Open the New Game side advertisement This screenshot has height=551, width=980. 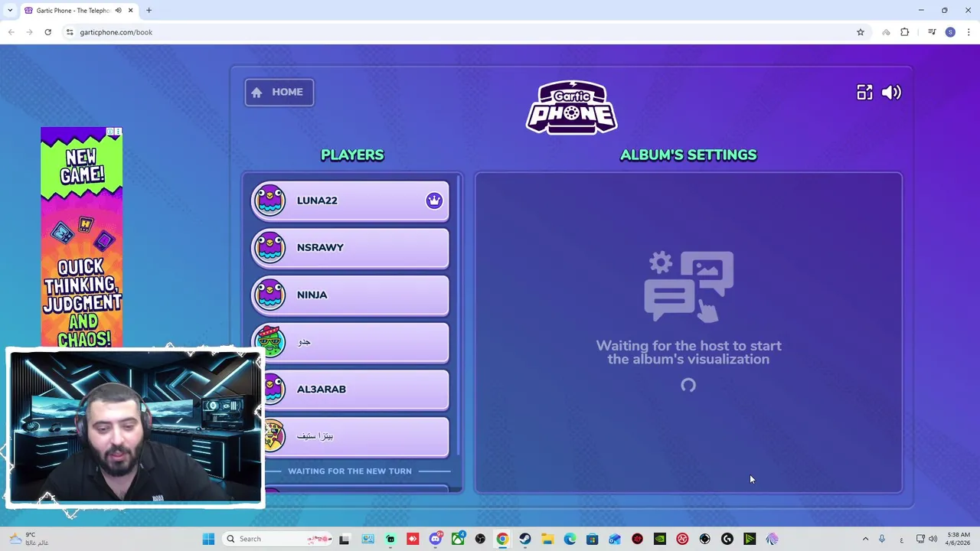click(x=81, y=239)
